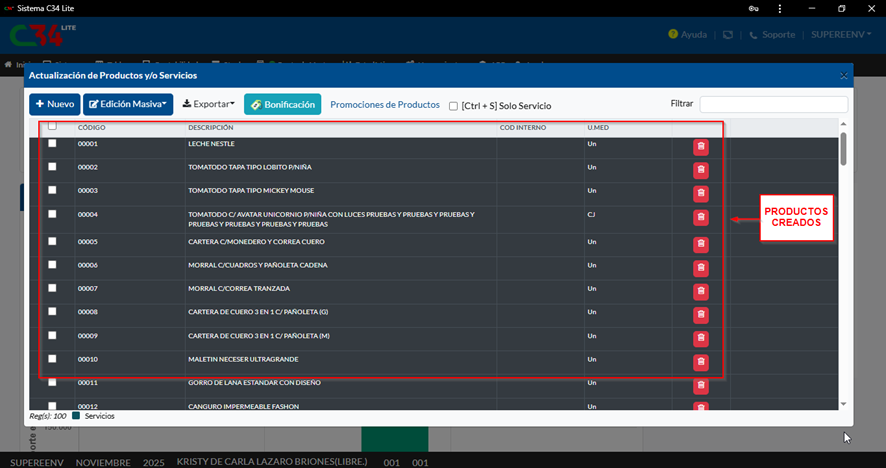Viewport: 886px width, 468px height.
Task: Check the box for product 00002
Action: point(52,167)
